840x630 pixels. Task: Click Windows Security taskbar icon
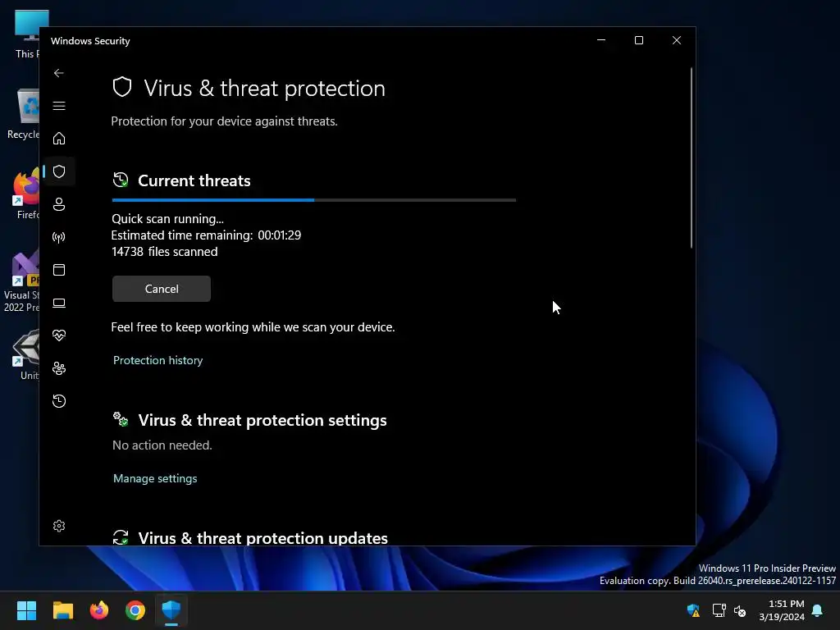click(x=171, y=610)
